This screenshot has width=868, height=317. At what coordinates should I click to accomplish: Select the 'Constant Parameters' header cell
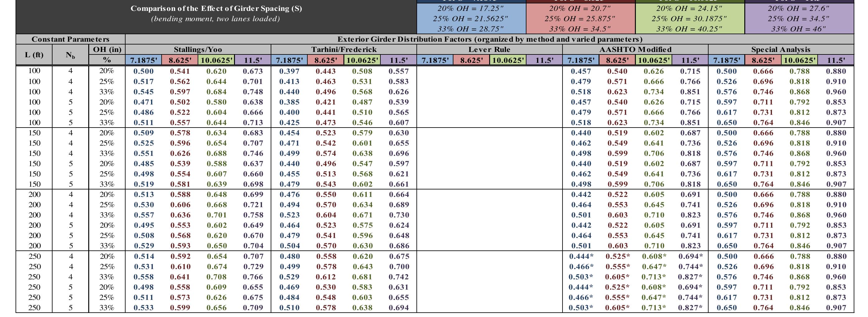point(71,39)
